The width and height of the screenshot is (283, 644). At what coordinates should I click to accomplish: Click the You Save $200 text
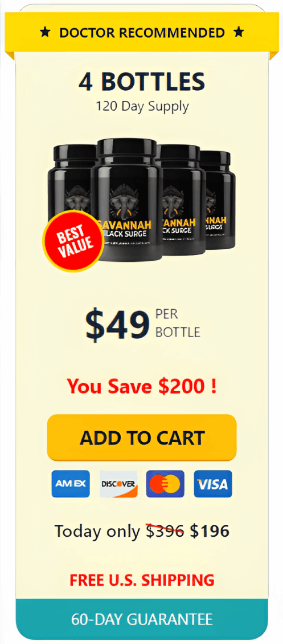click(142, 386)
